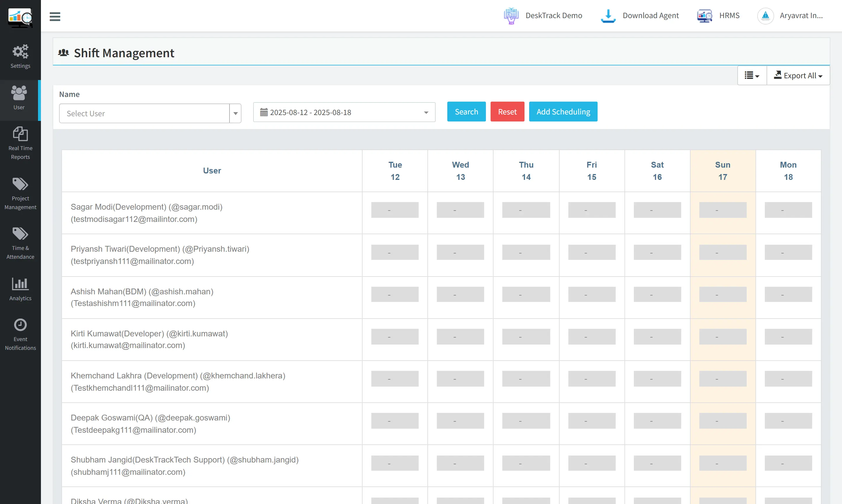Open the list view selector near Export All
Viewport: 842px width, 504px height.
[752, 75]
